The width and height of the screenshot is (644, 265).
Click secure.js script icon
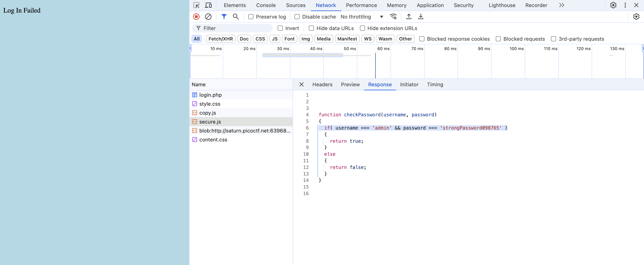[x=194, y=122]
